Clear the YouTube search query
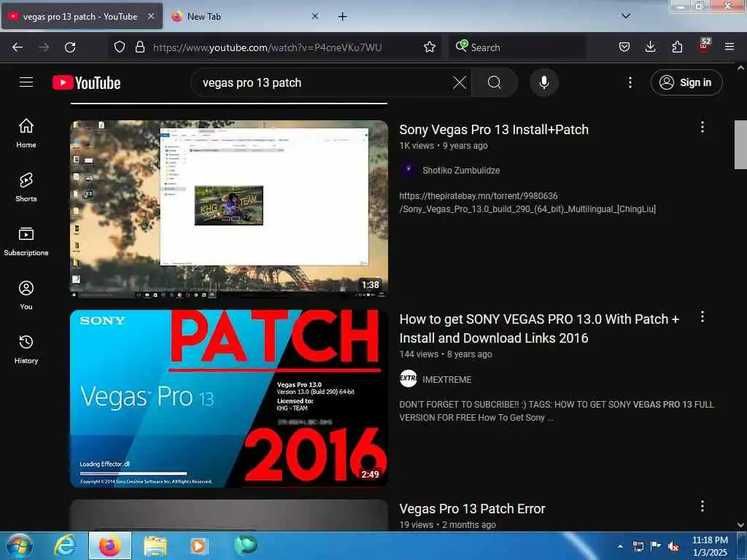Image resolution: width=747 pixels, height=560 pixels. coord(460,83)
